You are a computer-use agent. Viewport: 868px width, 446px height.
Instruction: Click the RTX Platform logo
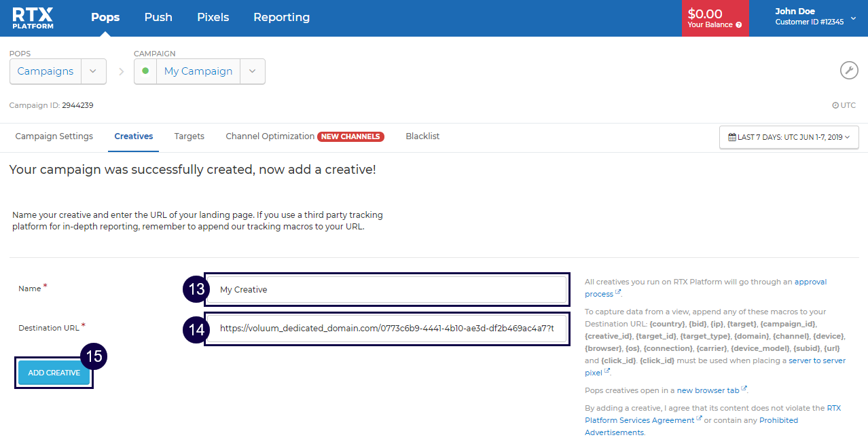tap(33, 18)
